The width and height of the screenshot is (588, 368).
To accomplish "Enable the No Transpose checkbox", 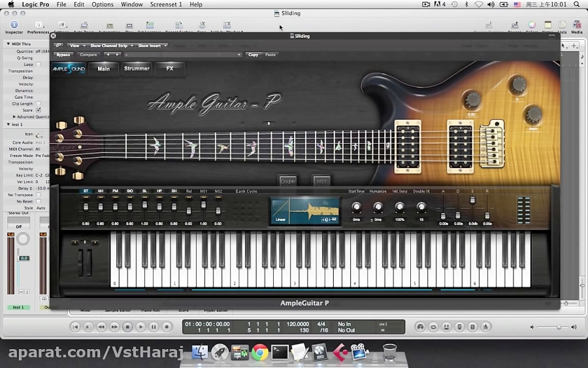I will [x=38, y=195].
